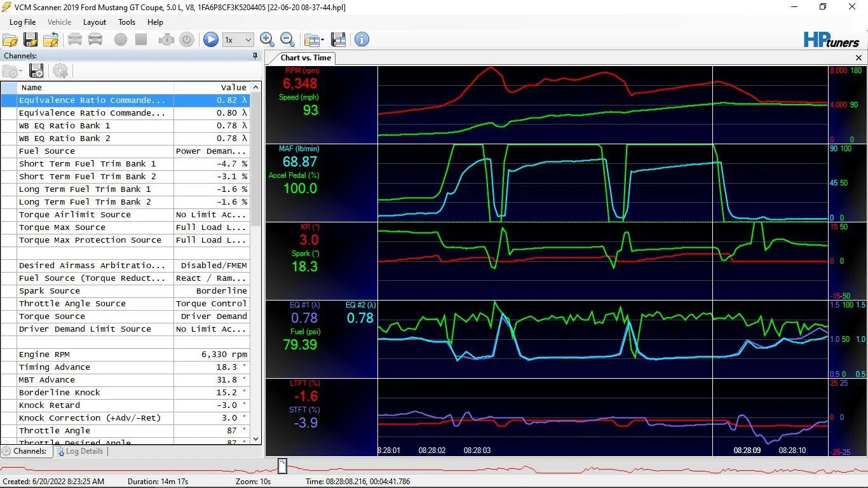This screenshot has height=488, width=868.
Task: Click the power icon in the toolbar
Action: pyautogui.click(x=187, y=39)
